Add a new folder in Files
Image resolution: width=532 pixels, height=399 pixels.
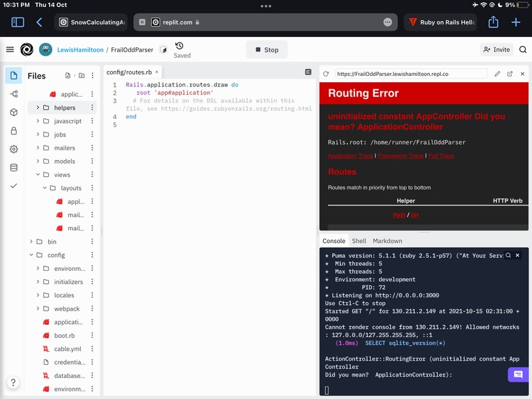(x=81, y=75)
